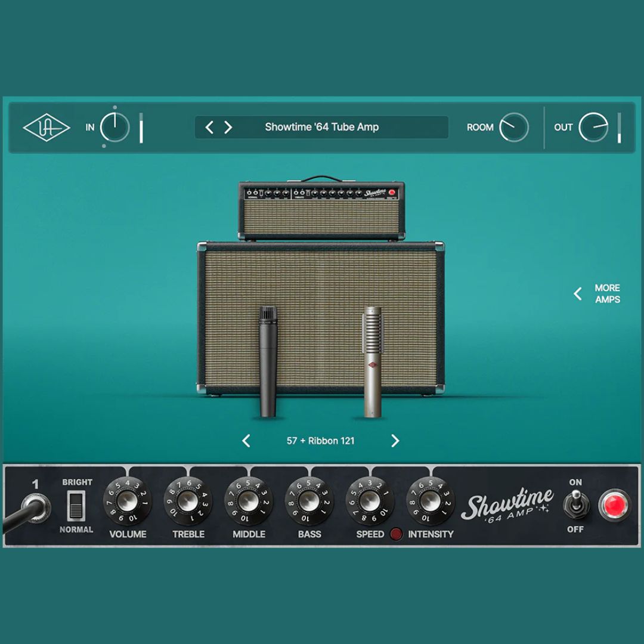Click the NORMAL label
Screen dimensions: 644x644
coord(76,530)
